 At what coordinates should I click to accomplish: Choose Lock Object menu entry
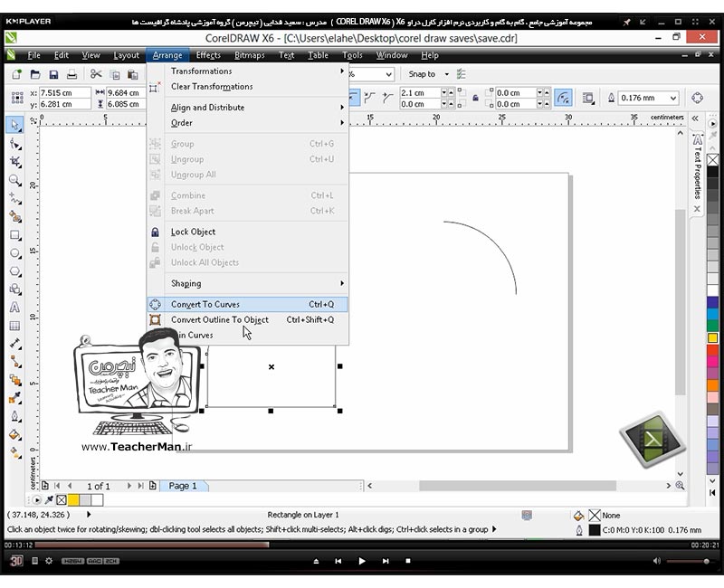tap(247, 232)
